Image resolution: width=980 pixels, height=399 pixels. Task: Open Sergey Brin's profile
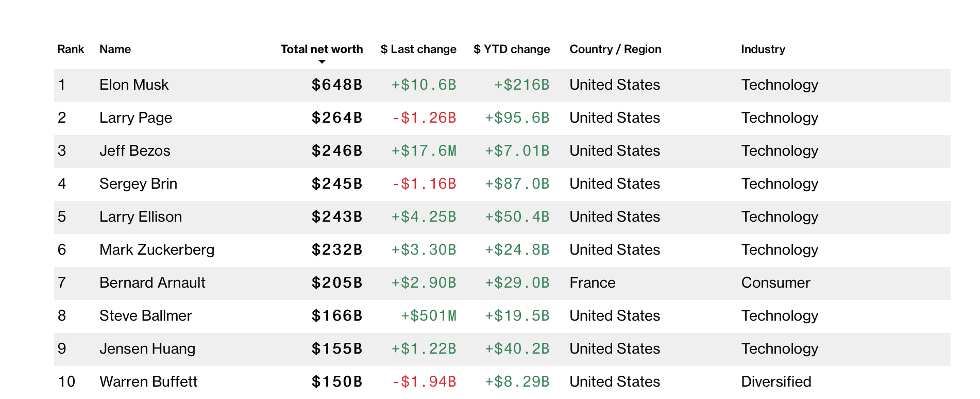pos(138,184)
